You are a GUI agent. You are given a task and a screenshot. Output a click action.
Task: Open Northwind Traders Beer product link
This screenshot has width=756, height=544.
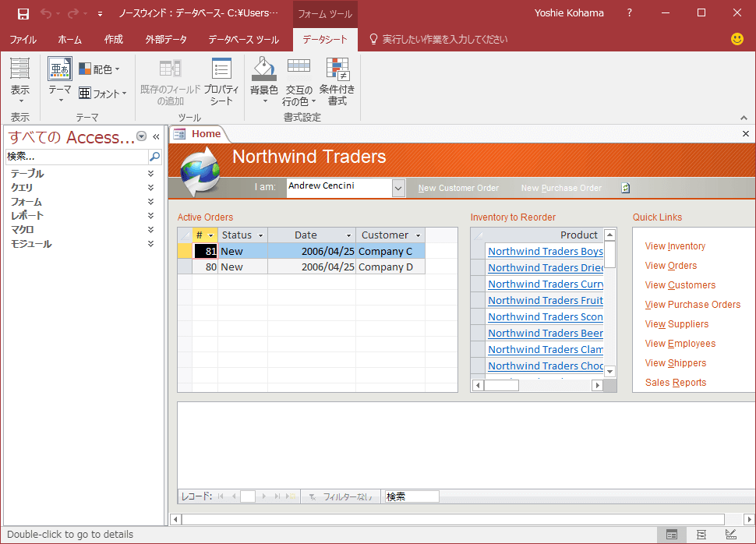(x=546, y=334)
